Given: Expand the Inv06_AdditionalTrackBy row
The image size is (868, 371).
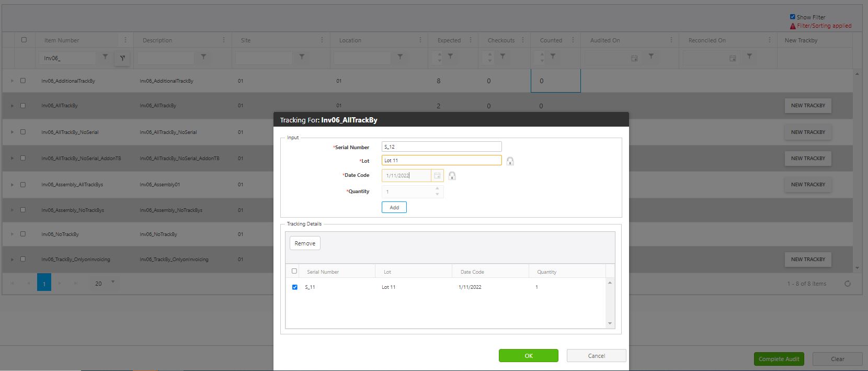Looking at the screenshot, I should pyautogui.click(x=12, y=81).
